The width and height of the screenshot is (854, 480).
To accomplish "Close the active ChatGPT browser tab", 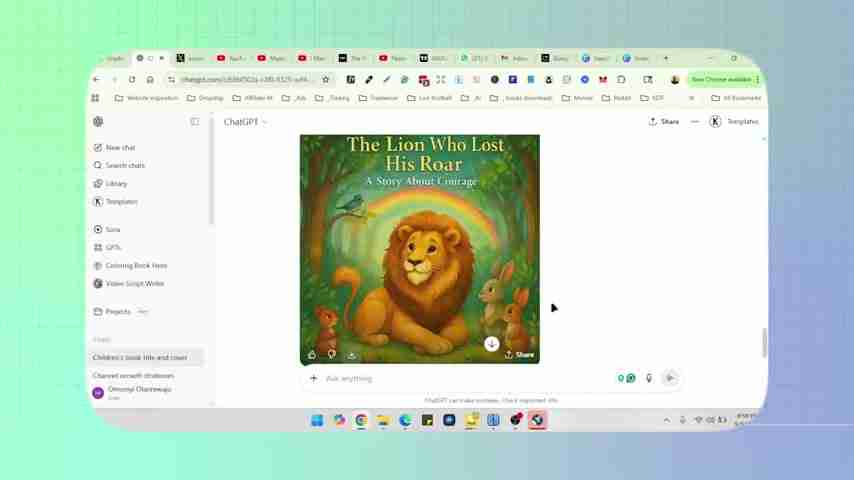I will (x=162, y=58).
